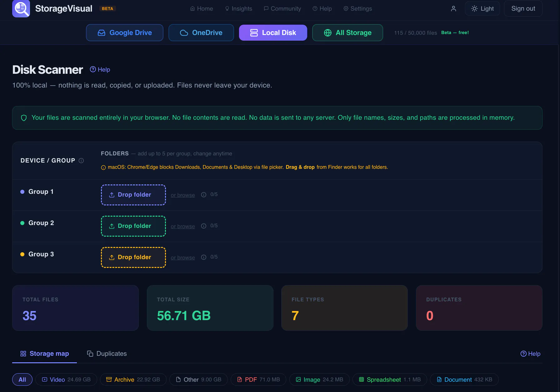Click the StorageVisual logo icon

(x=21, y=8)
